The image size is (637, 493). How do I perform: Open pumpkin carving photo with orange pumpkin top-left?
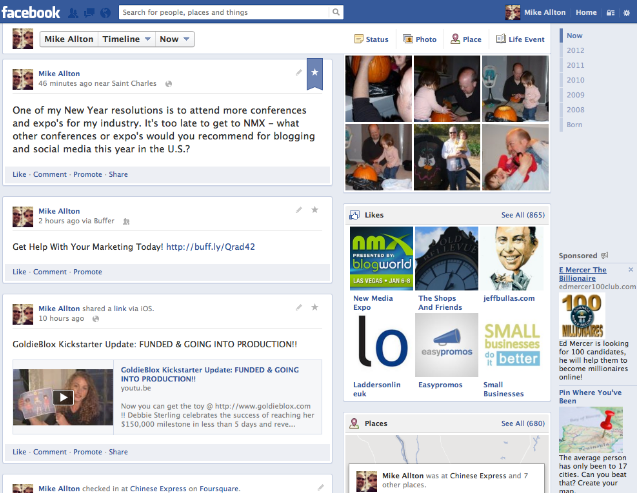(x=378, y=89)
